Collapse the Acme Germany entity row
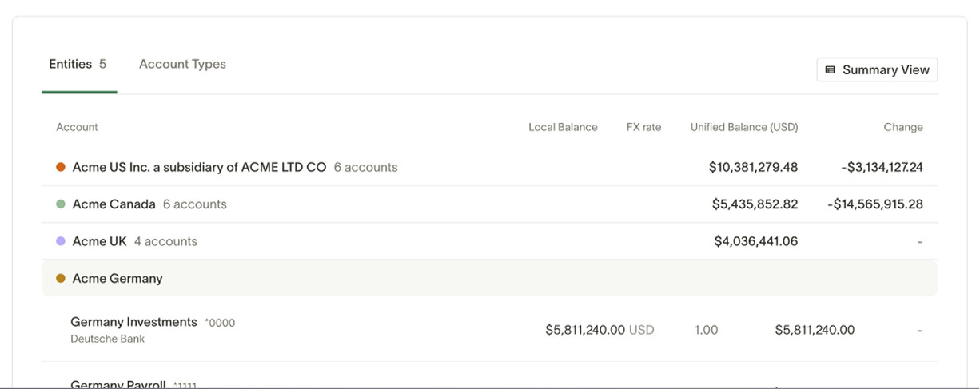The height and width of the screenshot is (389, 980). point(489,278)
